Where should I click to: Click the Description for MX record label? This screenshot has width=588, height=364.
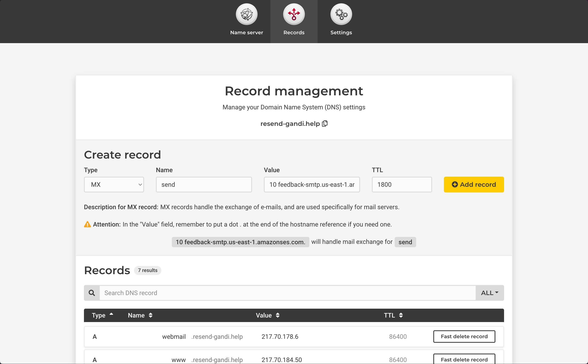pyautogui.click(x=121, y=207)
